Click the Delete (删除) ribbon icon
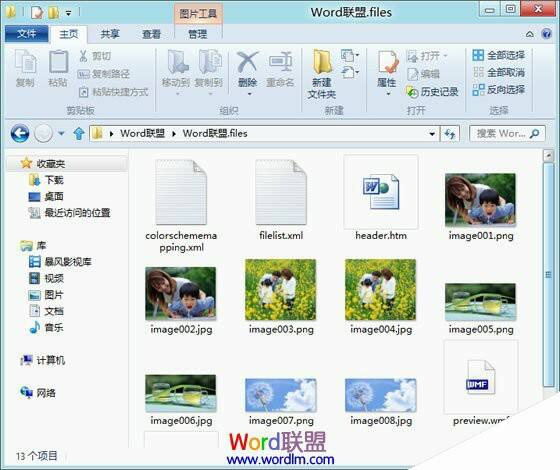Screen dimensions: 560x470 point(247,70)
